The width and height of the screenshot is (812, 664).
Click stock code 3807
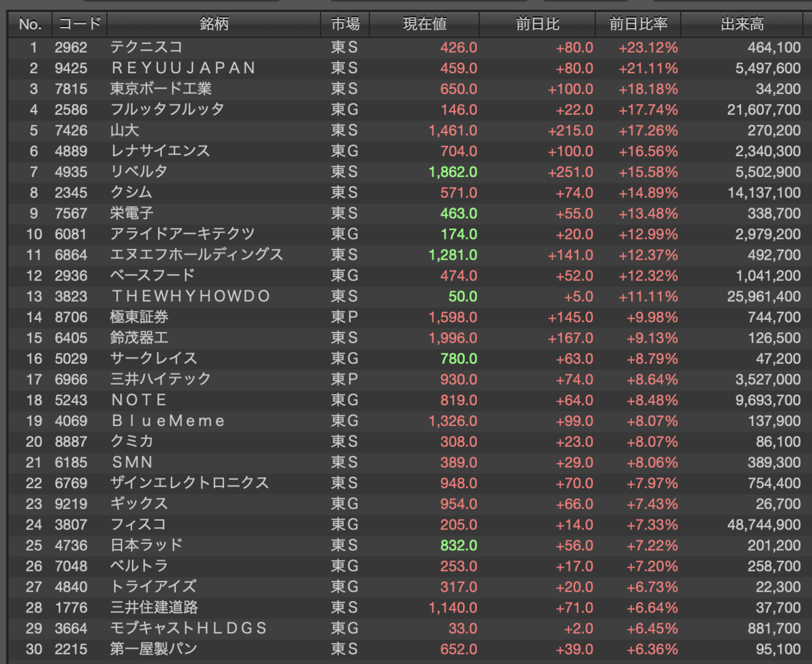click(x=71, y=524)
